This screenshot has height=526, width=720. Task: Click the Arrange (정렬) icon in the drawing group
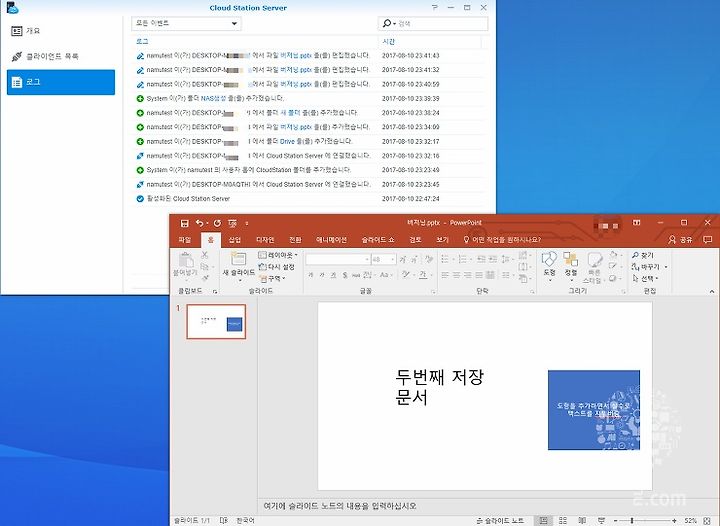571,259
